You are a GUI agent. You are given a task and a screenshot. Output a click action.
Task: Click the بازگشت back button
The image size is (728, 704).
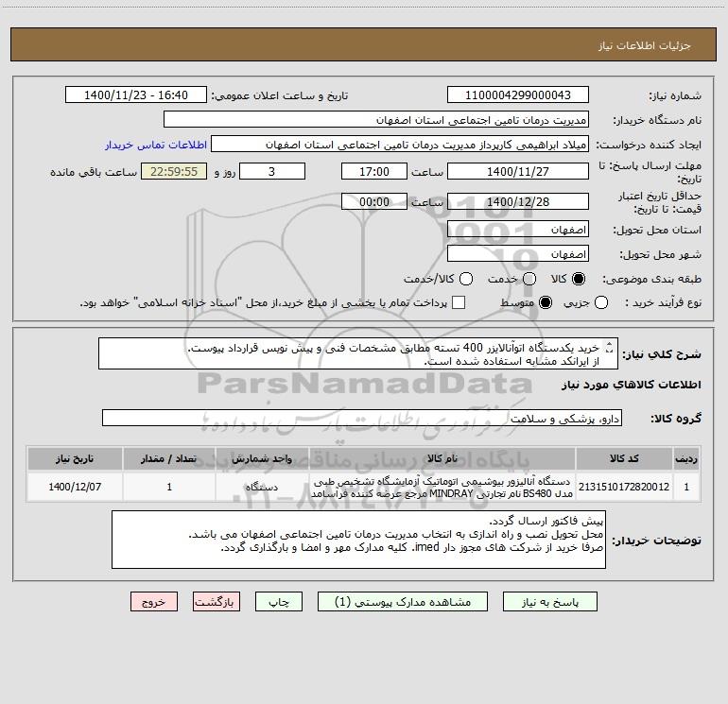tap(217, 602)
